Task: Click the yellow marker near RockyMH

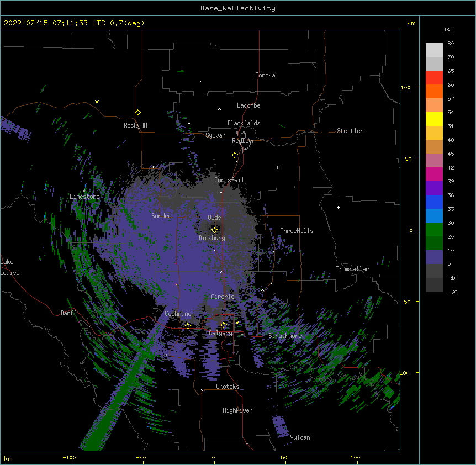Action: (137, 113)
